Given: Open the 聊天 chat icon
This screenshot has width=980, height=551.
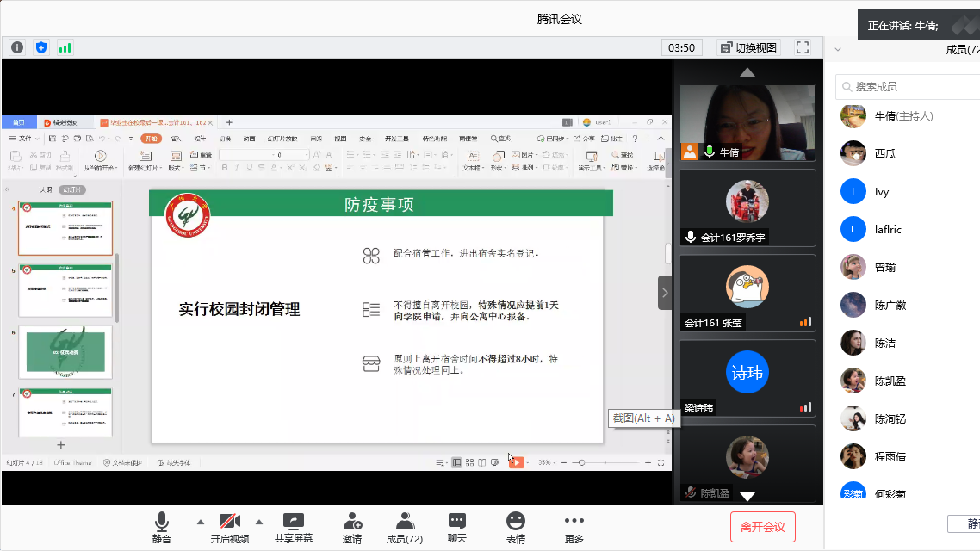Looking at the screenshot, I should (456, 527).
